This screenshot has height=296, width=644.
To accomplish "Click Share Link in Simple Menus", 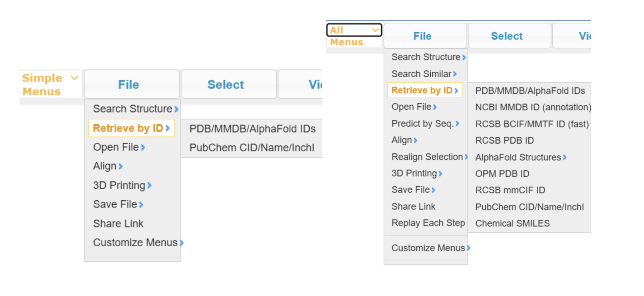I will pyautogui.click(x=118, y=224).
